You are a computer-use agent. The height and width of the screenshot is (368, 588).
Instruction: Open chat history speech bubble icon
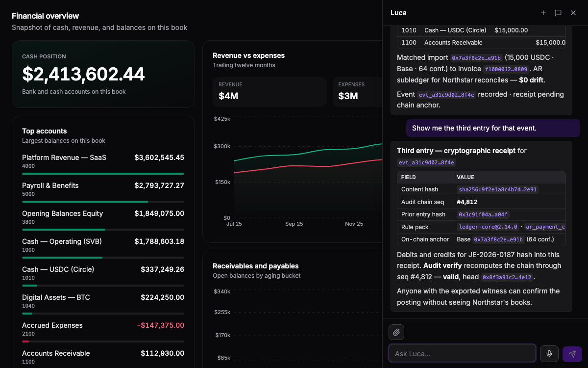(x=558, y=13)
